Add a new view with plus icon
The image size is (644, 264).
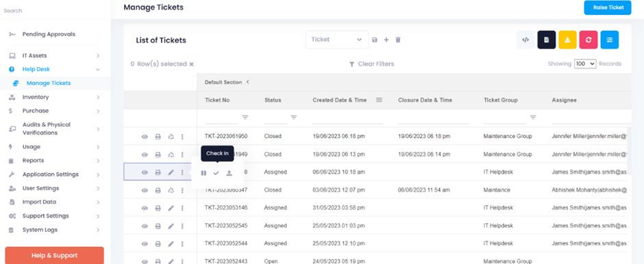[x=386, y=40]
